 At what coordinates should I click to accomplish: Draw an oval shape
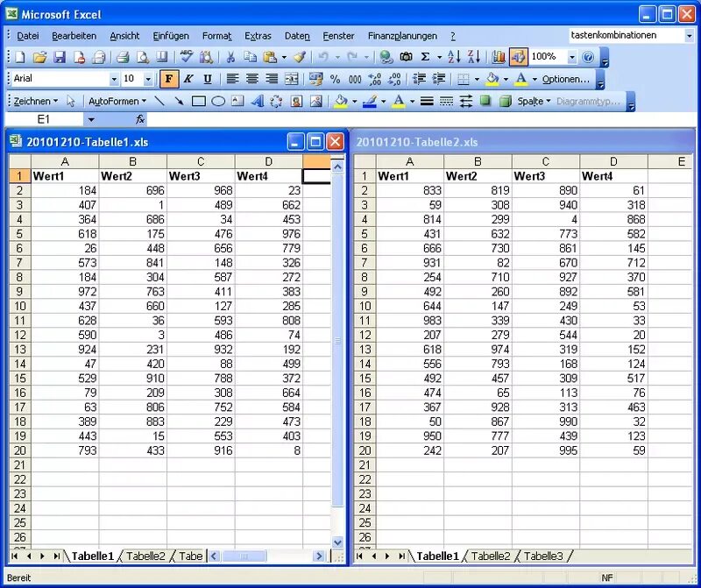(218, 102)
